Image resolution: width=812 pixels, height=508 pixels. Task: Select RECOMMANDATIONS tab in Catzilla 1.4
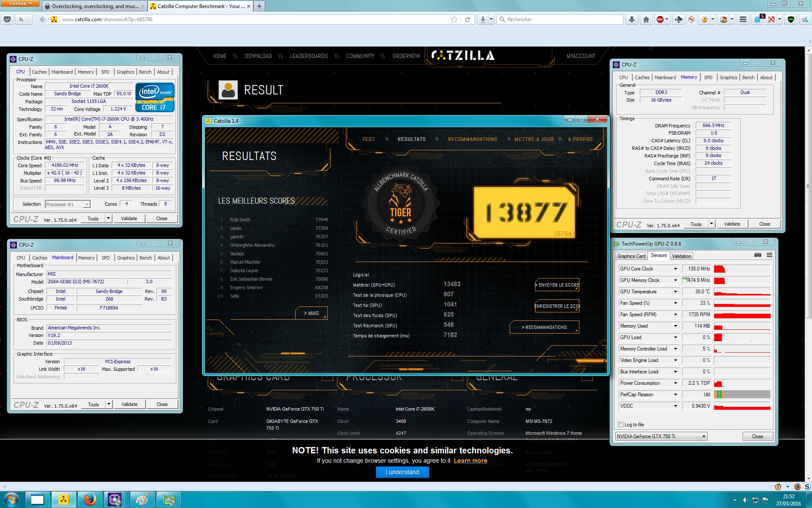point(472,139)
